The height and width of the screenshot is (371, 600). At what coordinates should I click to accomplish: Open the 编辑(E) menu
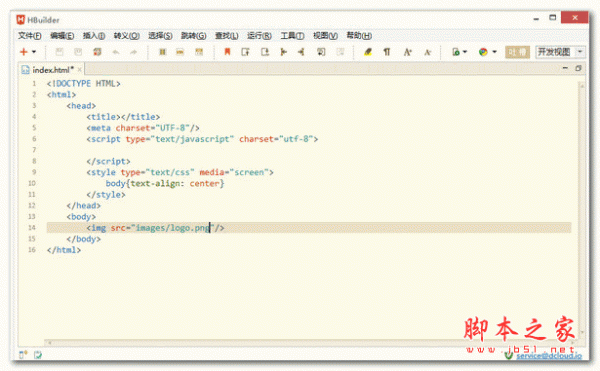(x=62, y=36)
